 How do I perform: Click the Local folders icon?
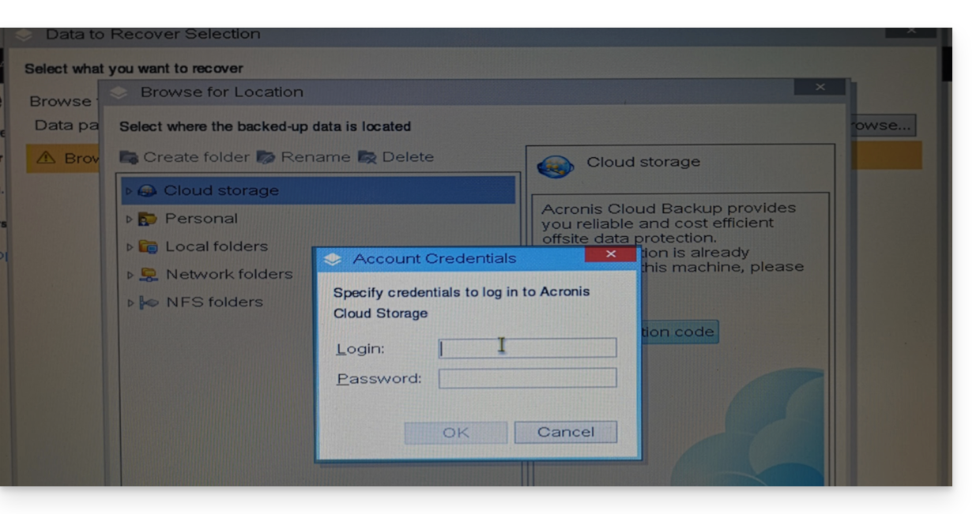pyautogui.click(x=148, y=247)
